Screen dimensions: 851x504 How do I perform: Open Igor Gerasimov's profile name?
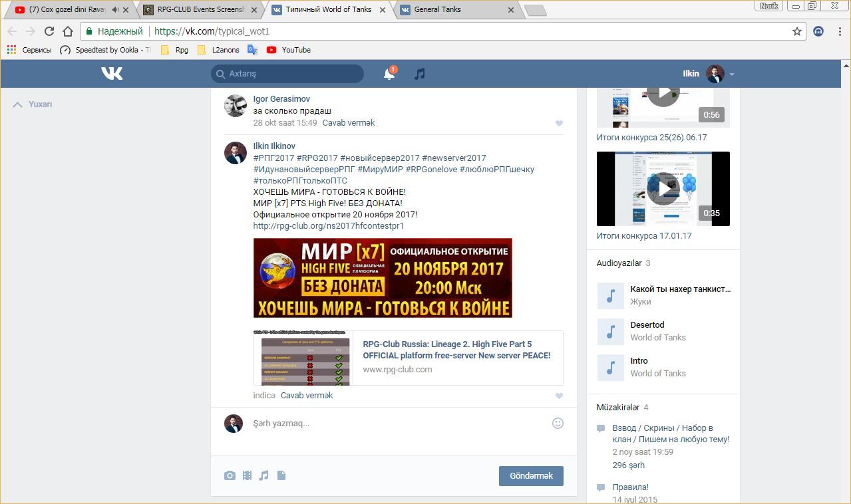pyautogui.click(x=281, y=99)
